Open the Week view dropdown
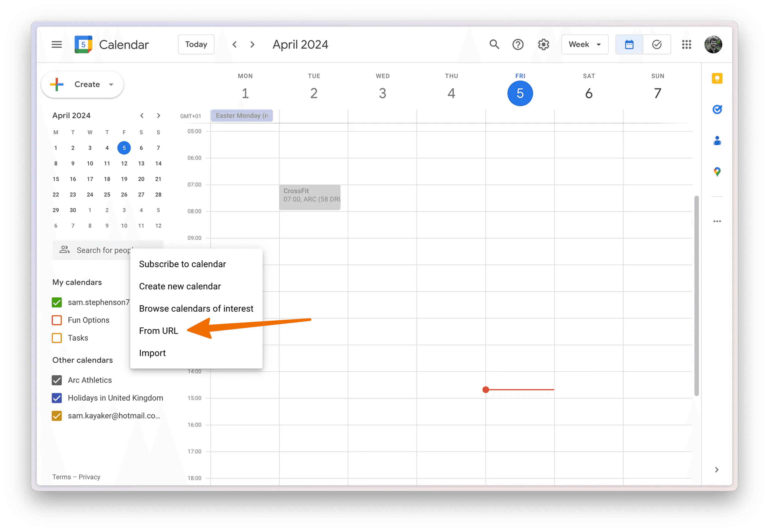Image resolution: width=769 pixels, height=532 pixels. [585, 44]
